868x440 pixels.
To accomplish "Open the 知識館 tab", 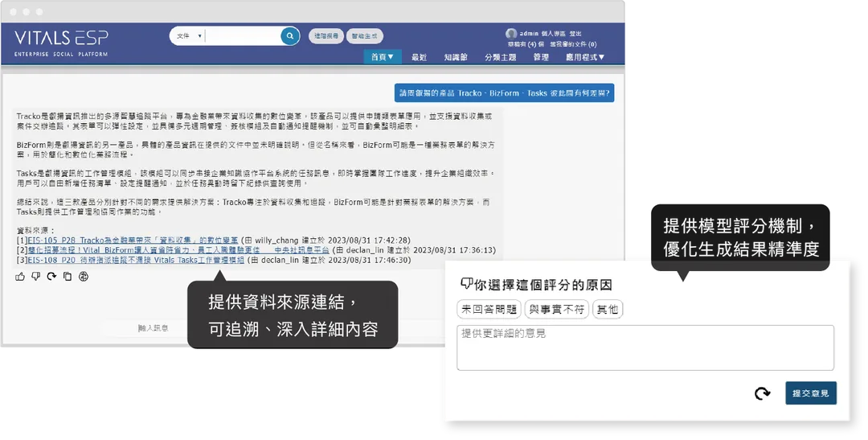I will tap(456, 57).
